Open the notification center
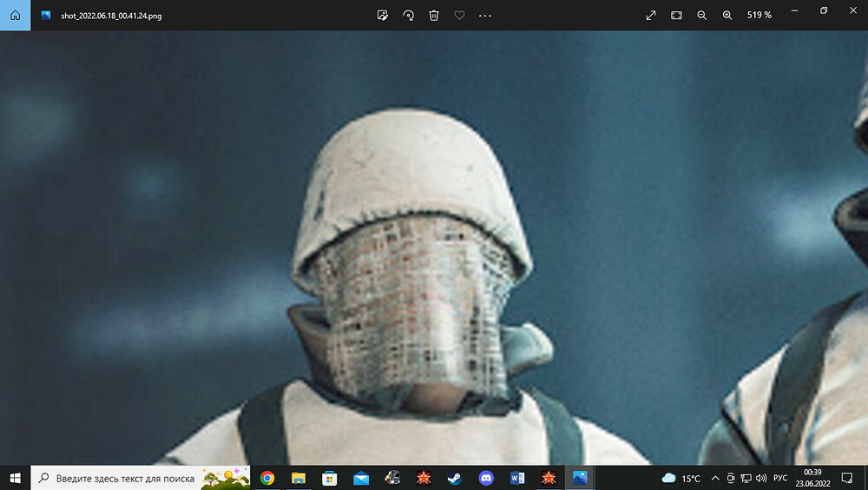This screenshot has height=490, width=868. [847, 478]
